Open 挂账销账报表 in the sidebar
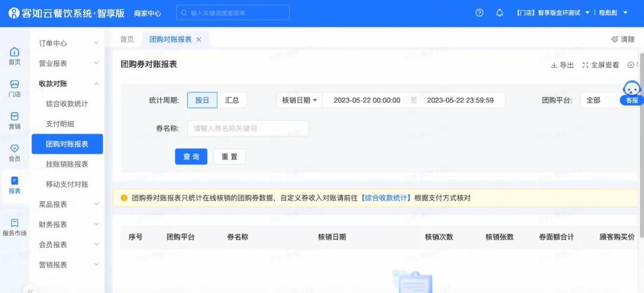 point(67,164)
